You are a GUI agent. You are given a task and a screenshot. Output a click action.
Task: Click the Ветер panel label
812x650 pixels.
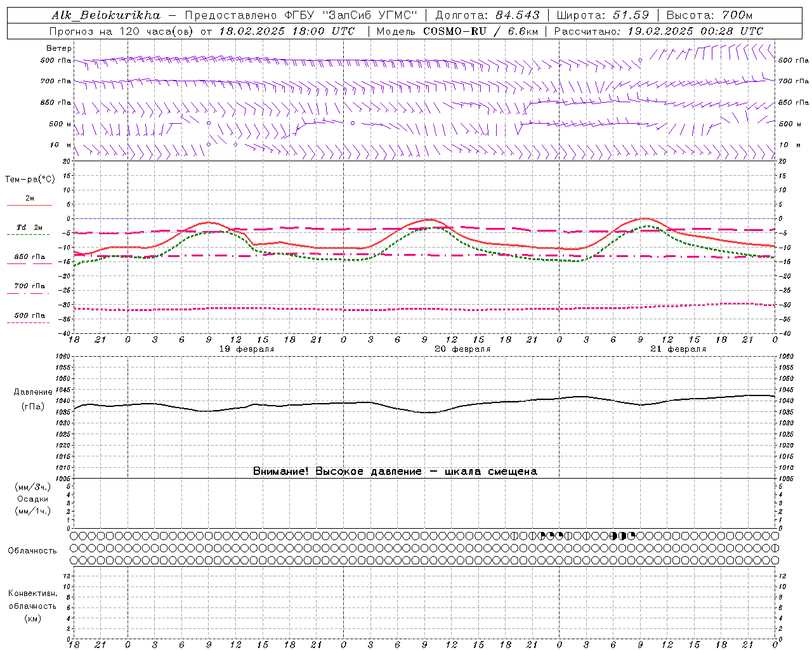pyautogui.click(x=58, y=48)
